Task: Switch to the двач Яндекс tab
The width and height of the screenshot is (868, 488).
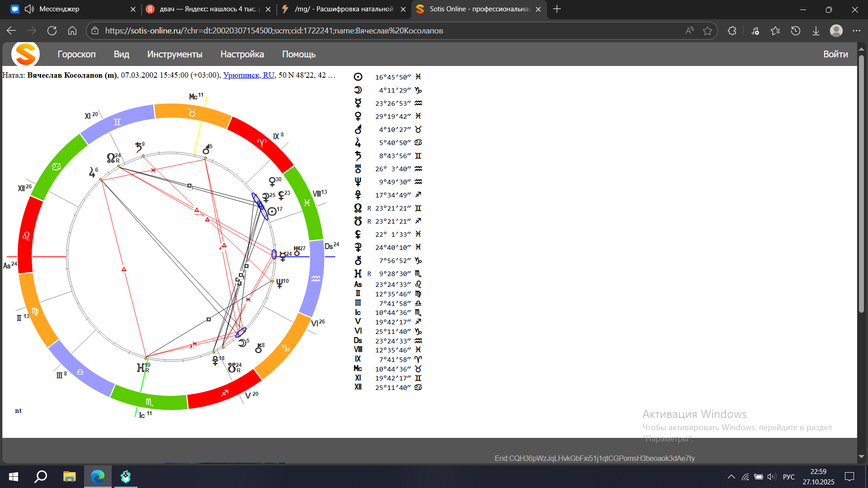Action: 208,9
